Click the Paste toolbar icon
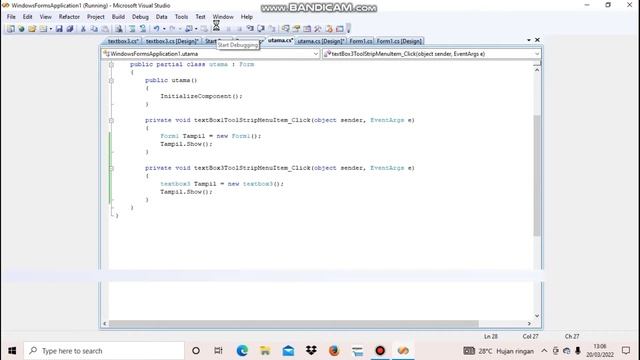640x360 pixels. [x=105, y=29]
